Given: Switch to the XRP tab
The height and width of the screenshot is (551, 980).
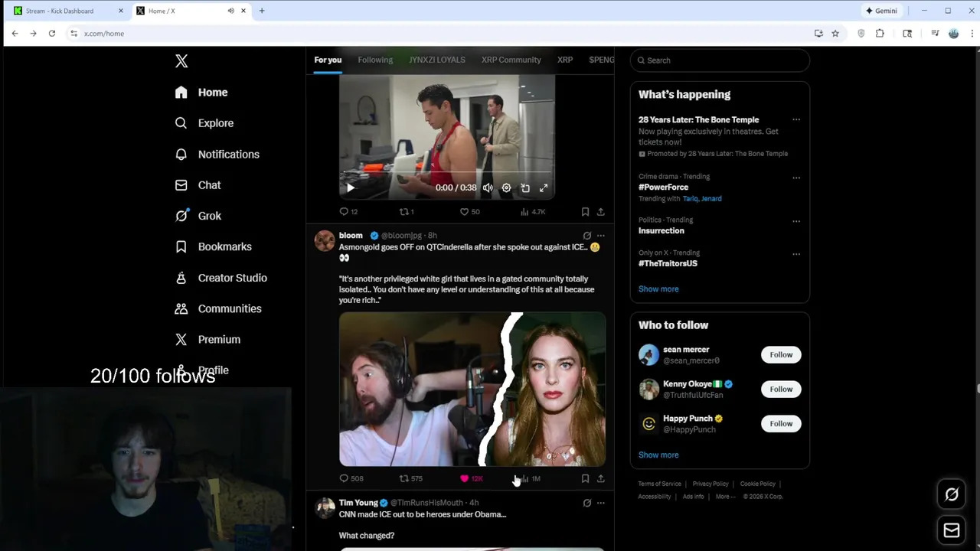Looking at the screenshot, I should pyautogui.click(x=565, y=60).
